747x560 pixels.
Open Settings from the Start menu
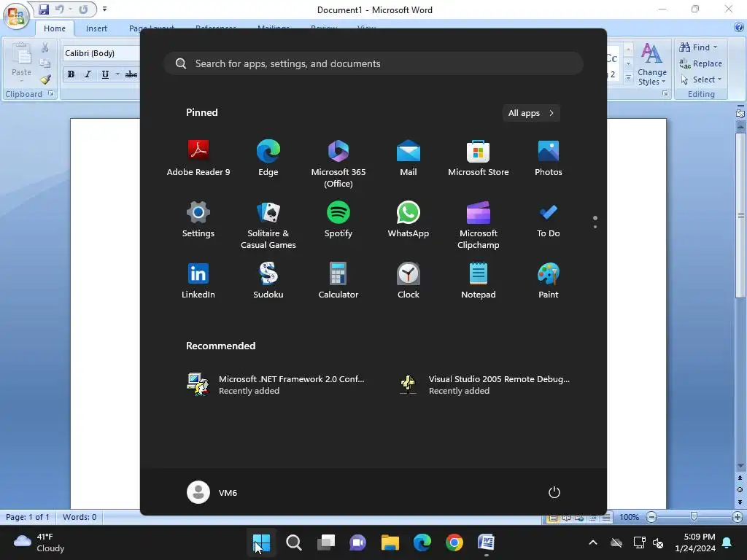(198, 219)
